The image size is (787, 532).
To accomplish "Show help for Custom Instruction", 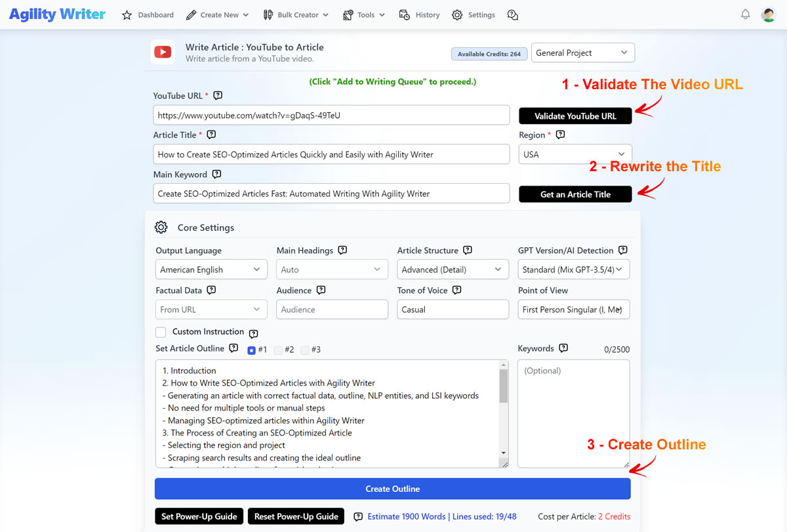I will [x=254, y=334].
